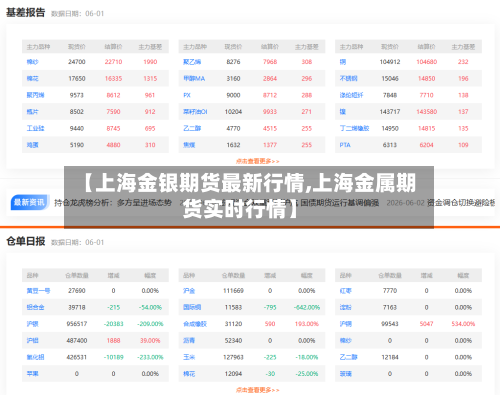Image resolution: width=500 pixels, height=395 pixels.
Task: Select the settlement price value 22710
Action: click(x=113, y=62)
